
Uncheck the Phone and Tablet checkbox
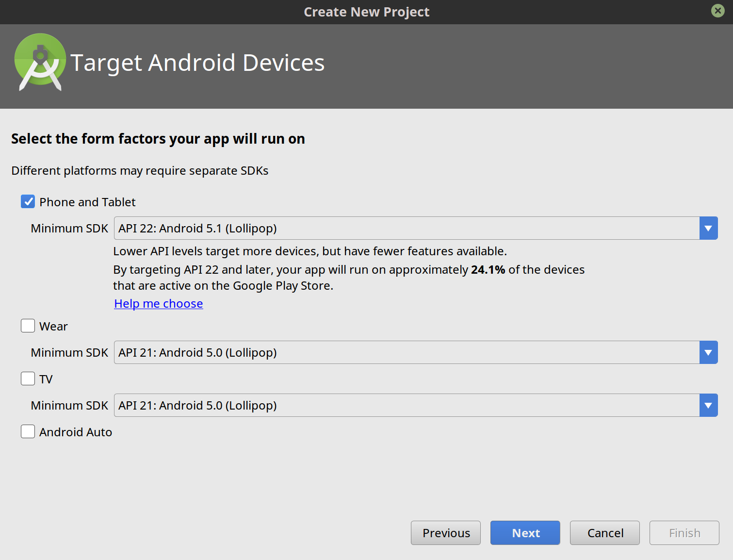(28, 201)
